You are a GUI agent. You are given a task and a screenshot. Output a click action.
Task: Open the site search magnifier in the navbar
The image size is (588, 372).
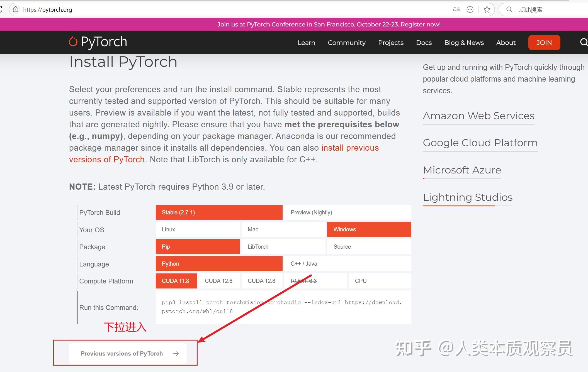[584, 42]
